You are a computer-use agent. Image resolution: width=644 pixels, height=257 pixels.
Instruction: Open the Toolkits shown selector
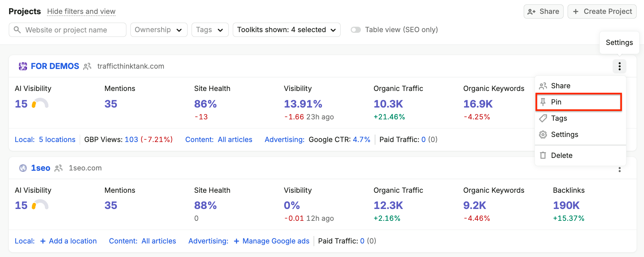coord(287,30)
